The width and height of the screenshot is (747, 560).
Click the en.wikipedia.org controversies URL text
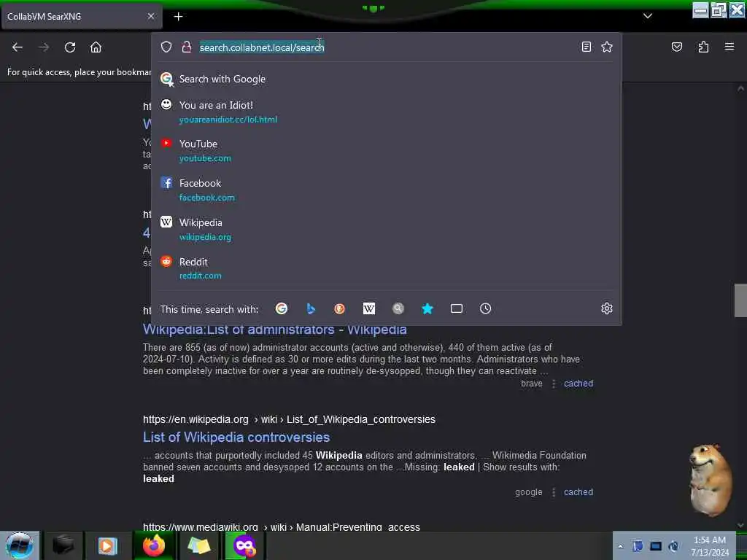point(289,419)
